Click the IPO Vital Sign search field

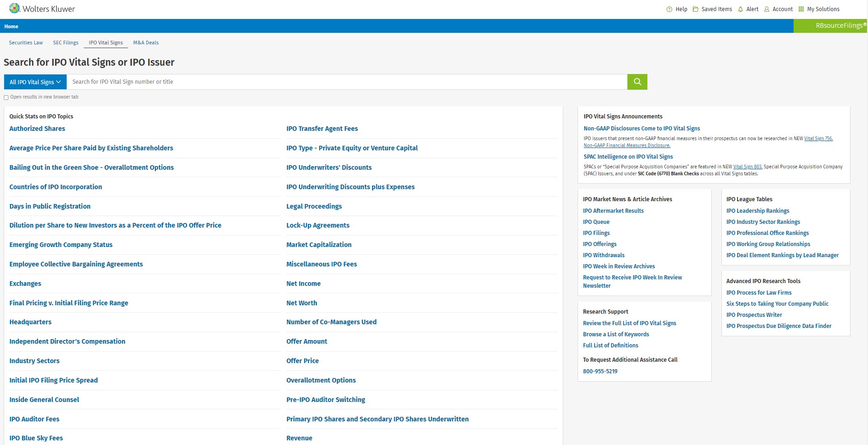pos(347,82)
